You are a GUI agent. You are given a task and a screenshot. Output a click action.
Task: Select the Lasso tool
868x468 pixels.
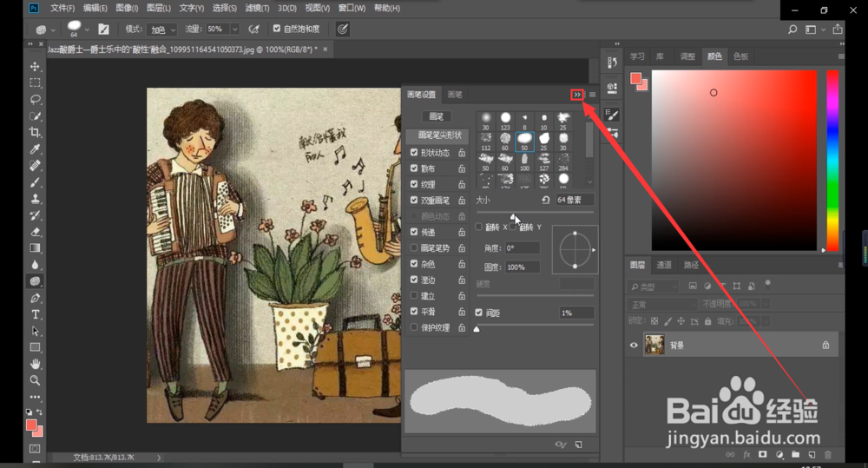click(x=35, y=100)
